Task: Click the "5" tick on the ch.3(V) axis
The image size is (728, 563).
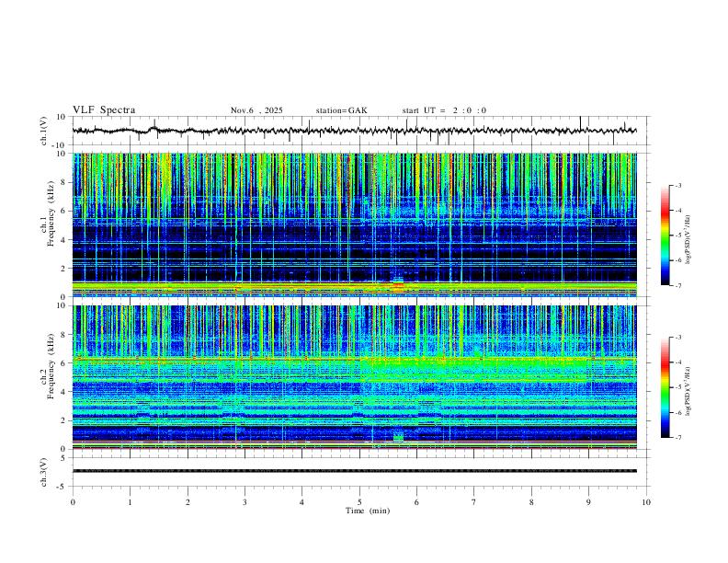Action: click(63, 458)
